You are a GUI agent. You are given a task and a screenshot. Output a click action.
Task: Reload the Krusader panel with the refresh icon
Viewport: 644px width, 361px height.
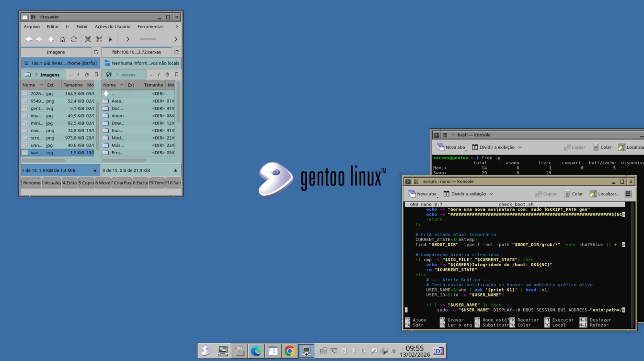tap(74, 39)
